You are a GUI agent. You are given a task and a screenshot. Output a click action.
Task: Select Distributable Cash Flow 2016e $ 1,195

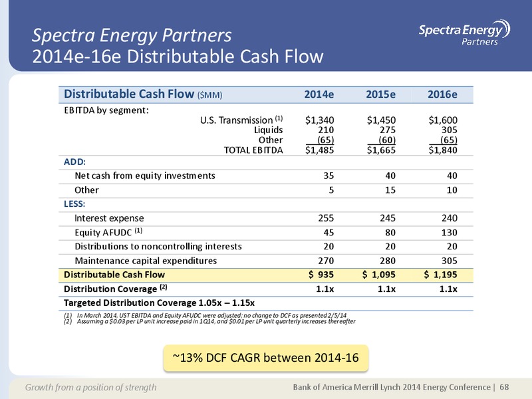(x=441, y=275)
